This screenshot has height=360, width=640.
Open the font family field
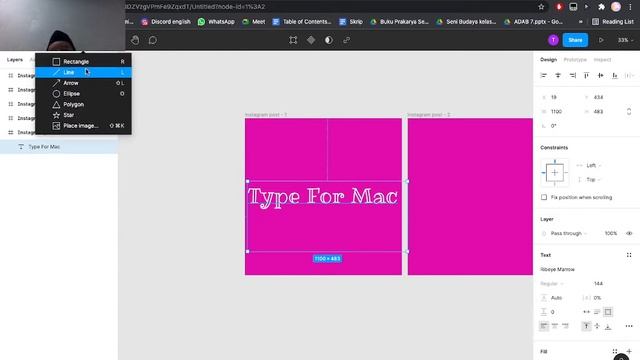click(558, 269)
